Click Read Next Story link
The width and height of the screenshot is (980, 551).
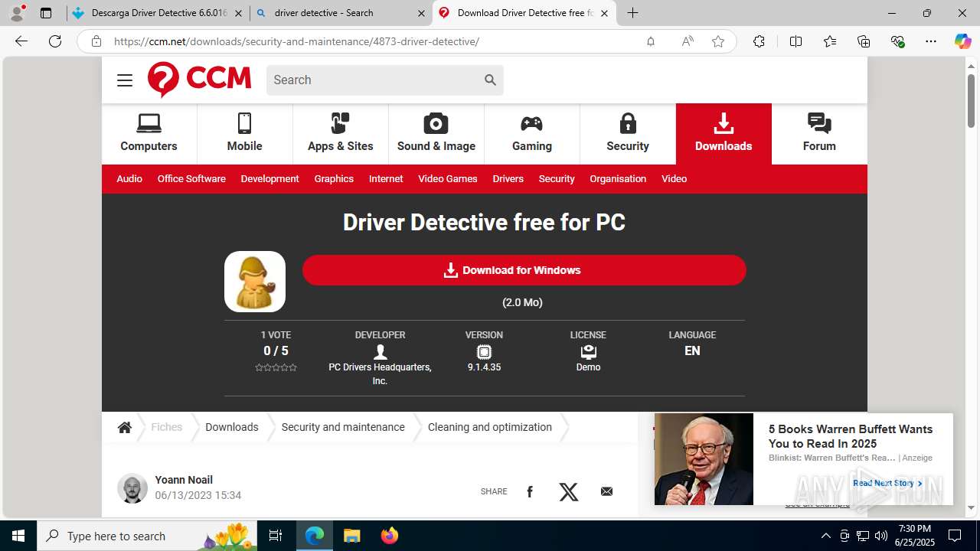point(887,483)
